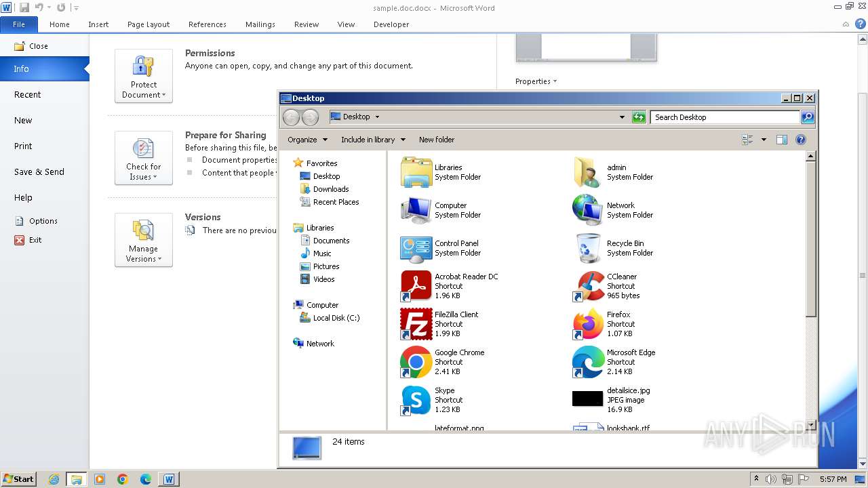This screenshot has height=488, width=868.
Task: Select the Control Panel icon
Action: [416, 248]
